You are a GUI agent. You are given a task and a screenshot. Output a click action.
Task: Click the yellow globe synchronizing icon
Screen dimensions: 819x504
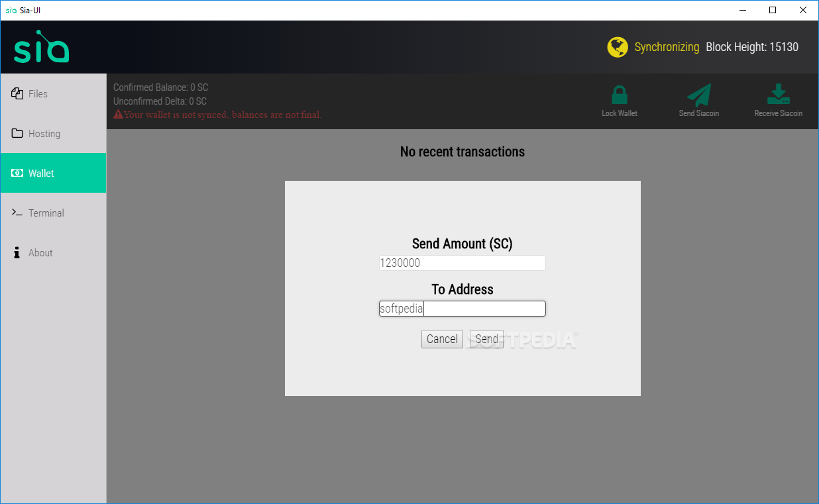pos(618,47)
